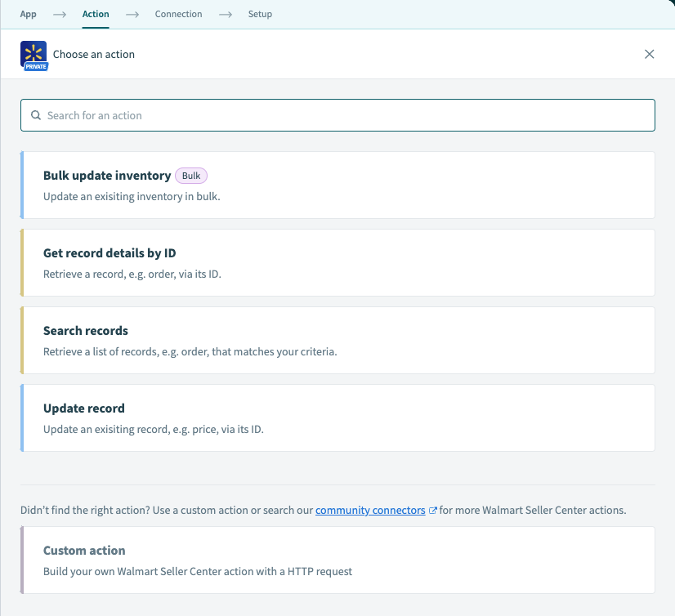Click the arrow between App and Action
This screenshot has height=616, width=675.
60,14
